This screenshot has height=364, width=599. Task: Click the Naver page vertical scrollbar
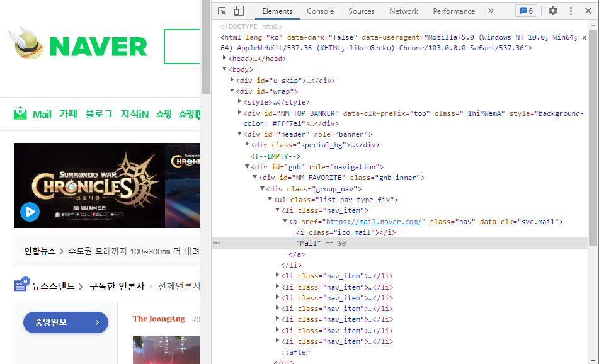click(205, 47)
